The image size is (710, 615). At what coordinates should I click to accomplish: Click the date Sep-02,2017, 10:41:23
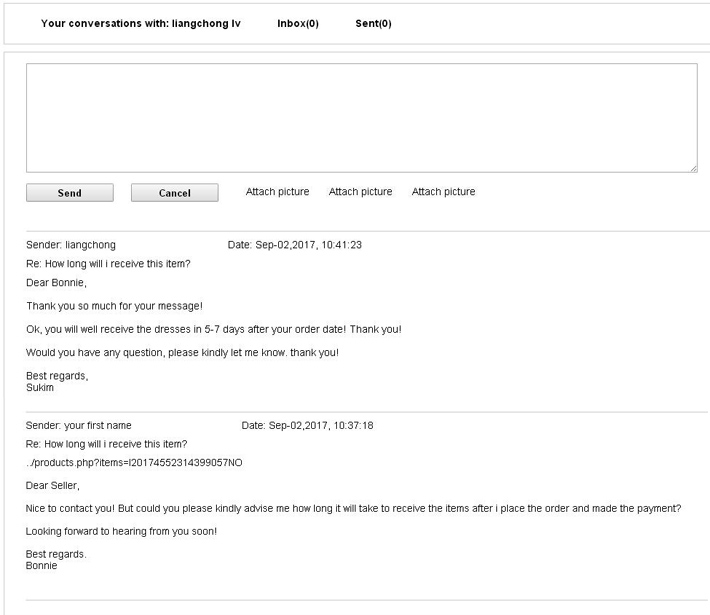click(x=294, y=245)
